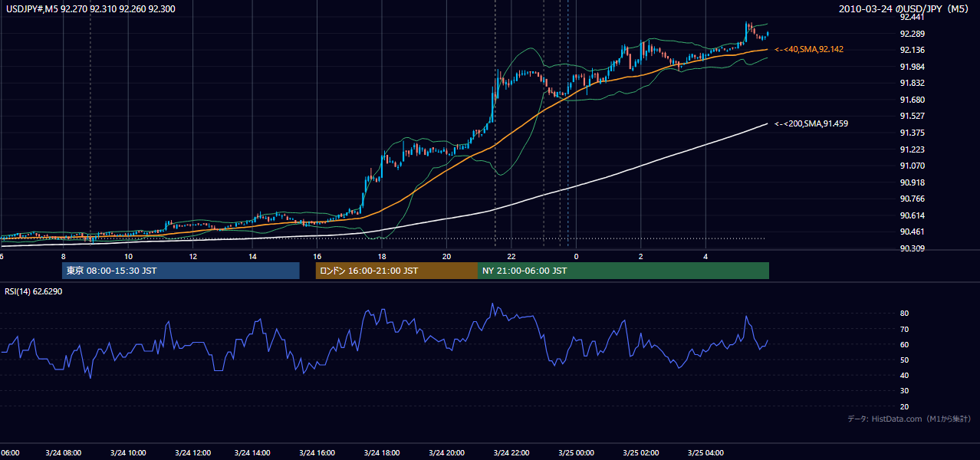980x460 pixels.
Task: Click price axis value 91.070
Action: click(913, 166)
